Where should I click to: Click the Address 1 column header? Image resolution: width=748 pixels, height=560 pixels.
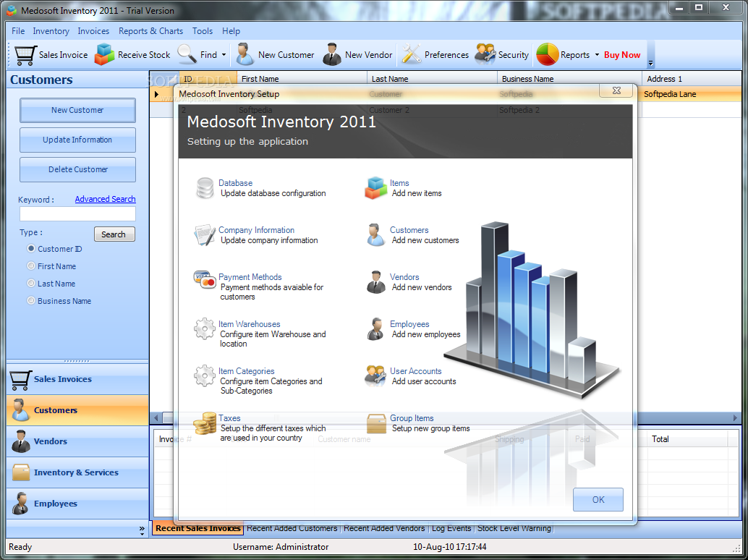point(692,79)
